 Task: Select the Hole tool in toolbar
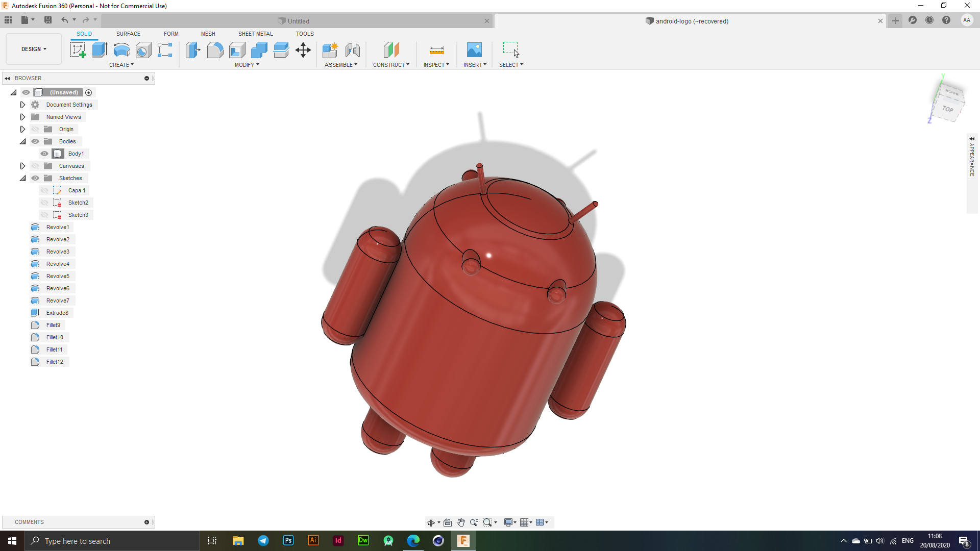tap(143, 50)
